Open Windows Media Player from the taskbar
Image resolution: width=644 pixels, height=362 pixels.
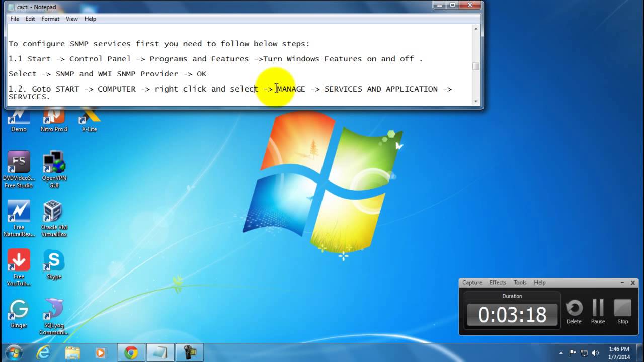pos(101,353)
